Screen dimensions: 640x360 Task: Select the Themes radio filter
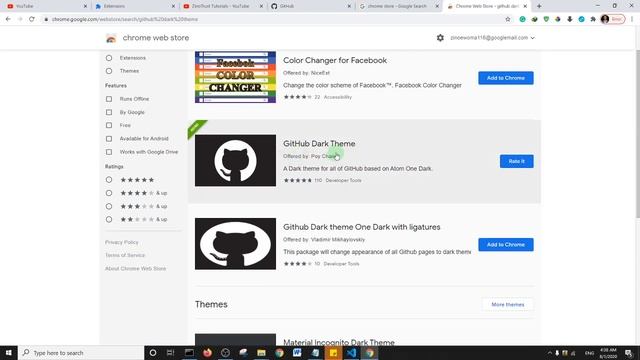[x=109, y=71]
